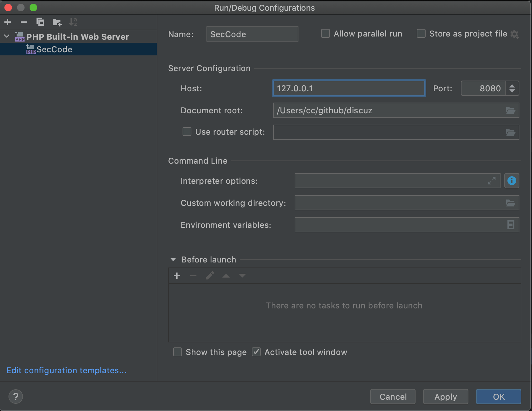Open project file storage settings gear
532x411 pixels.
(515, 34)
